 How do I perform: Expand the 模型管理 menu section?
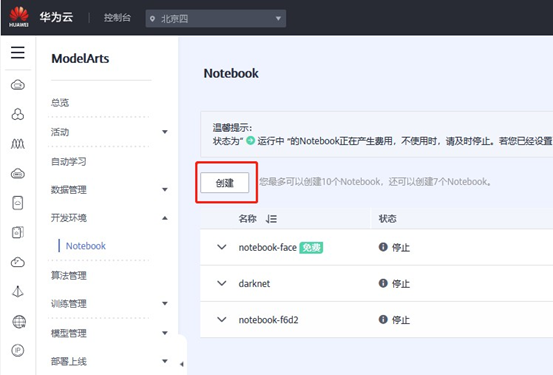click(165, 333)
